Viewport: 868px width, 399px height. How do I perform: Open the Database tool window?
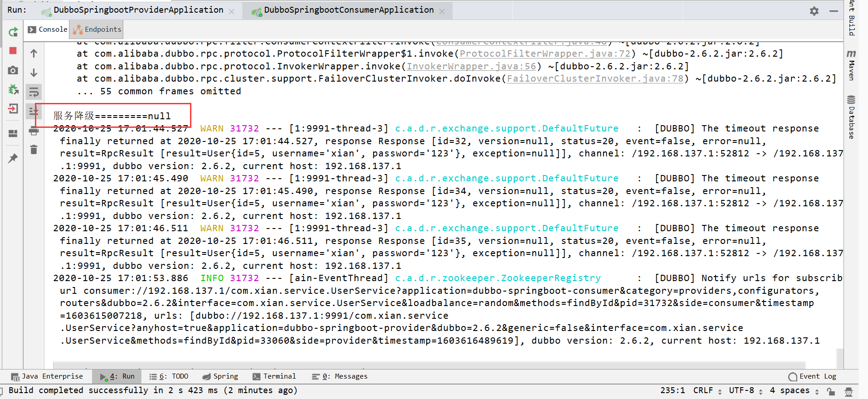851,117
